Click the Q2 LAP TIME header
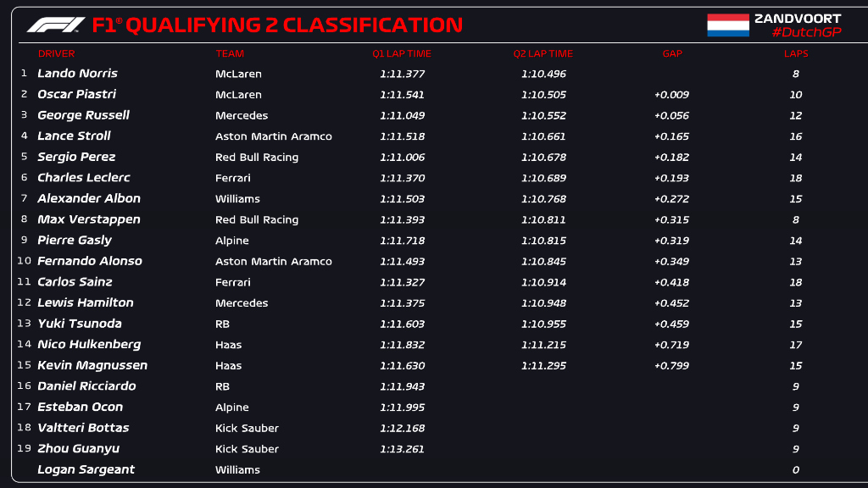 (x=543, y=53)
